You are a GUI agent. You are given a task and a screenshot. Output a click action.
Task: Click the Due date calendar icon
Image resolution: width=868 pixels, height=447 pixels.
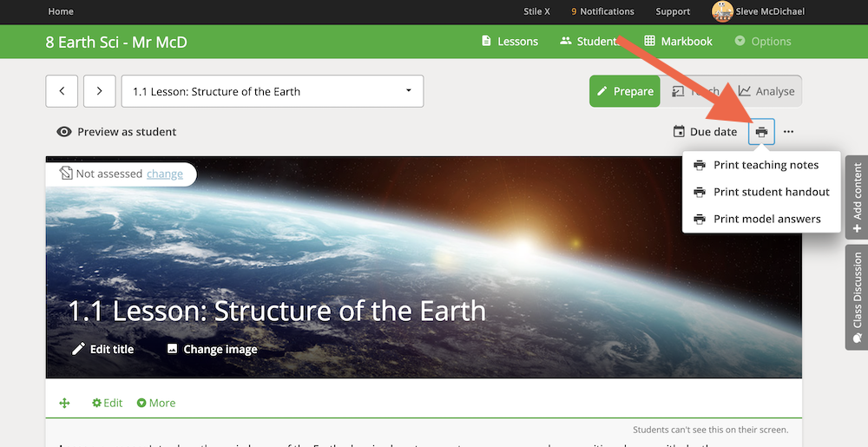678,132
